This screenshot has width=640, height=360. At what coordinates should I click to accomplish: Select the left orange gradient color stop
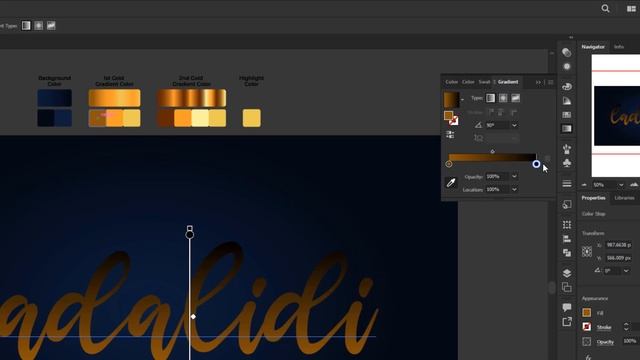[449, 164]
